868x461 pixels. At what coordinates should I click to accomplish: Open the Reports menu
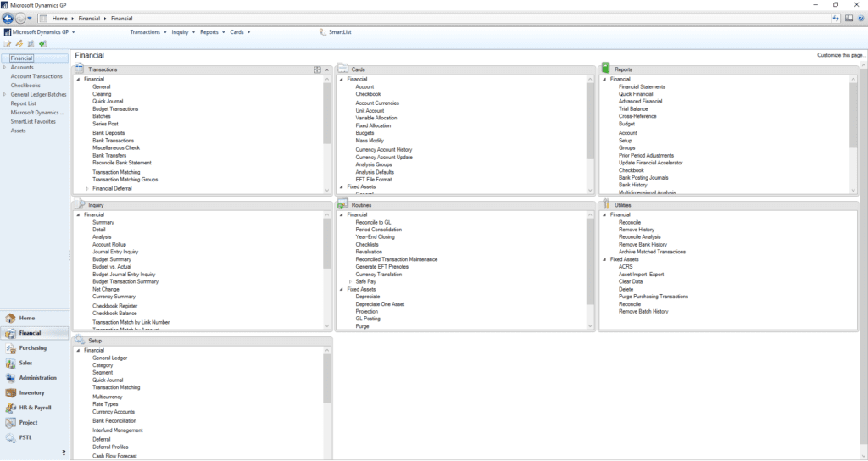212,32
